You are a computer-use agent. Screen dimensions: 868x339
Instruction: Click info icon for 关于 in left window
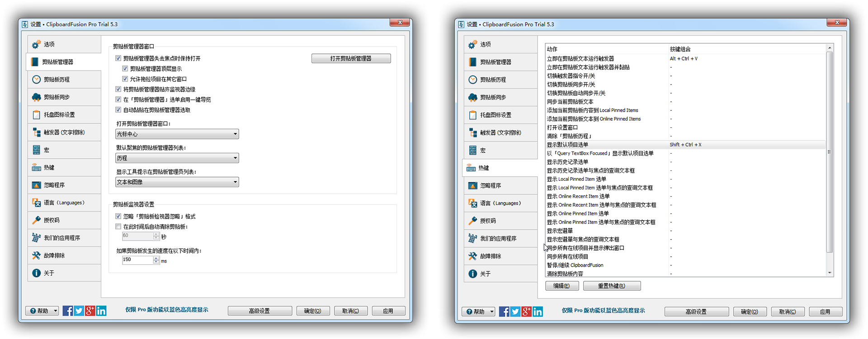point(36,273)
